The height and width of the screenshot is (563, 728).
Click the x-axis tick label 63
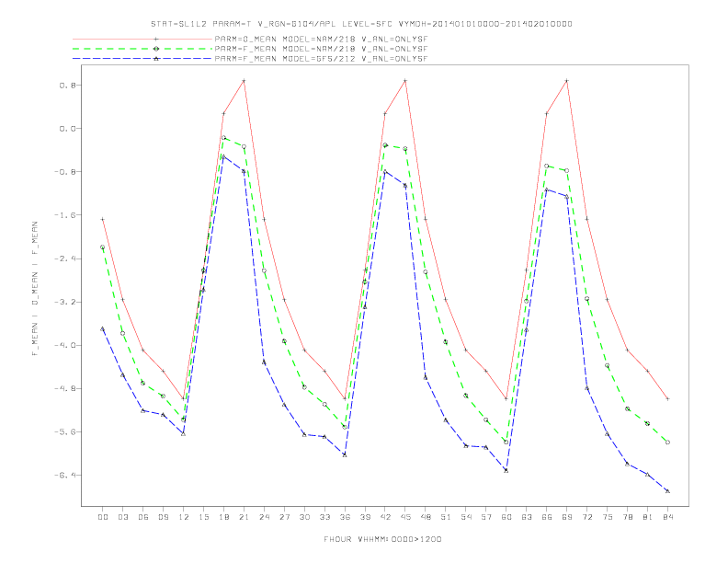point(527,517)
